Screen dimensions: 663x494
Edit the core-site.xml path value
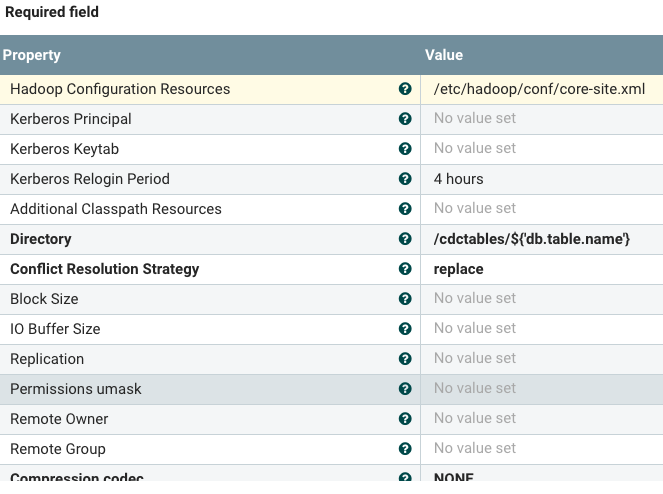click(x=539, y=89)
